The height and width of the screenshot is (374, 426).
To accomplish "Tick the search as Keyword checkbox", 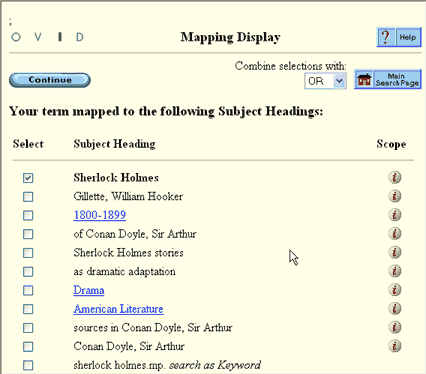I will point(28,365).
